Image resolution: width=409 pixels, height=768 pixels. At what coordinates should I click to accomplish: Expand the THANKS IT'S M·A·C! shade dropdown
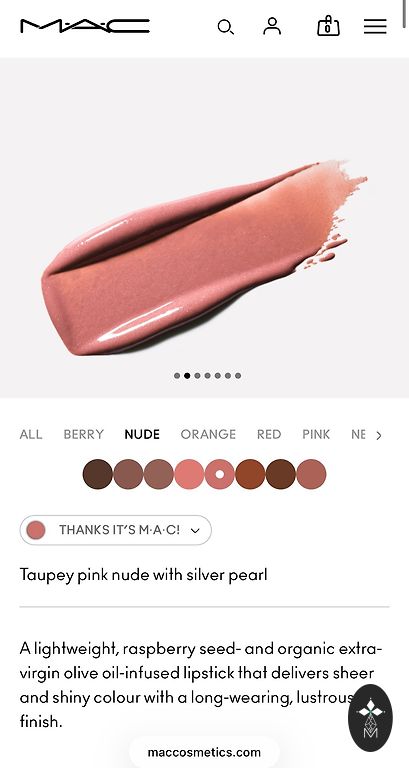[x=116, y=530]
